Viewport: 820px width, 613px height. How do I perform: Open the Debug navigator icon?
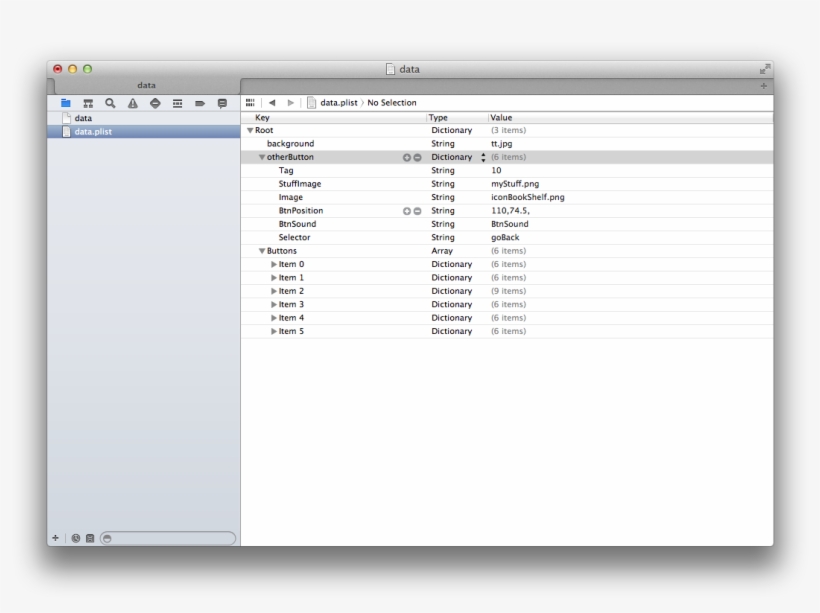(x=155, y=103)
